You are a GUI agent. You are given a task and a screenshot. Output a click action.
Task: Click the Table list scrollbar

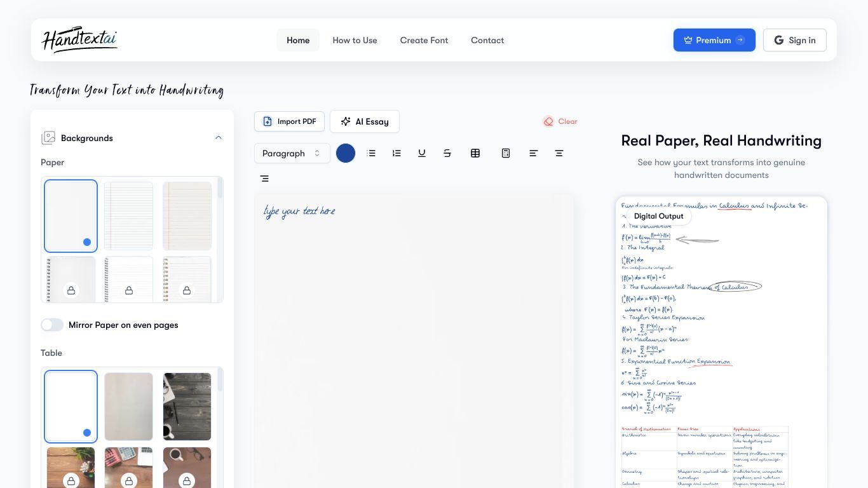(x=220, y=379)
